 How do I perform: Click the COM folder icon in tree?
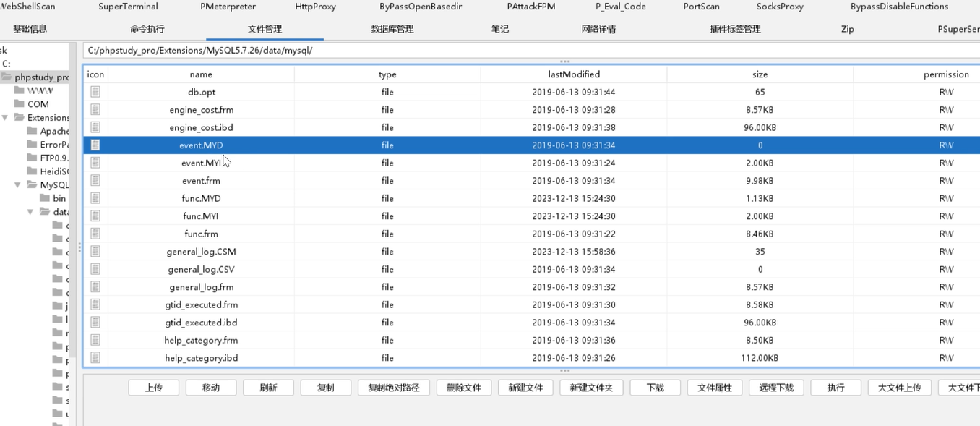coord(20,104)
